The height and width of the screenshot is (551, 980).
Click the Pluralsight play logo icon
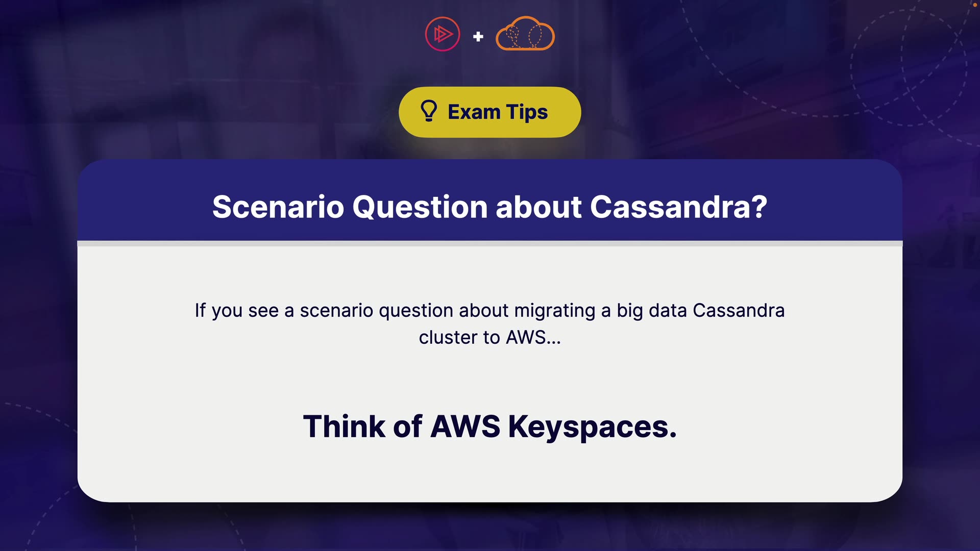pos(443,34)
